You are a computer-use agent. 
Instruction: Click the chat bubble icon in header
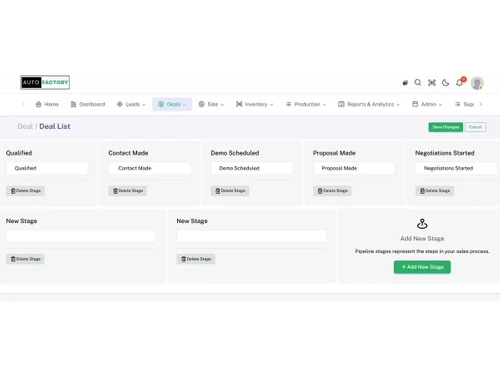[x=405, y=83]
